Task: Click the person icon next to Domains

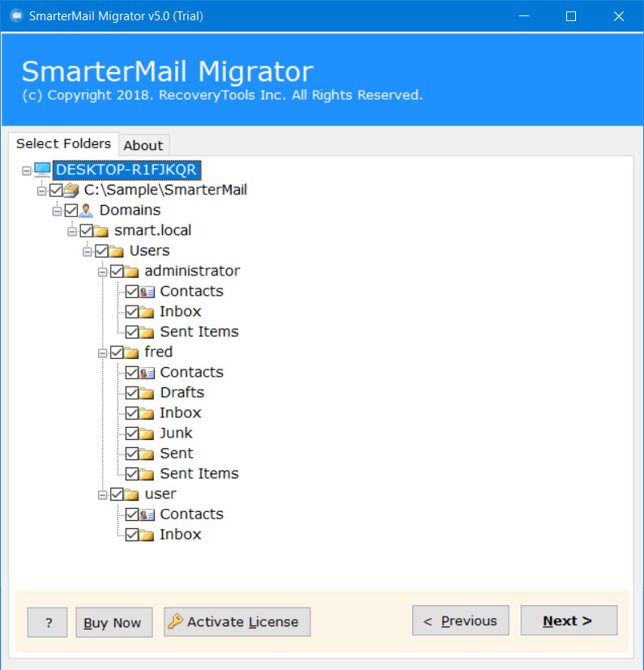Action: pos(86,210)
